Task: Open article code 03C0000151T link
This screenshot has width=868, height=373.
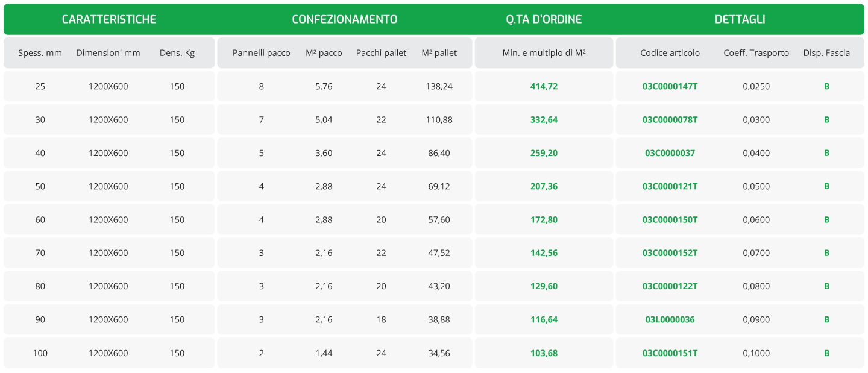Action: click(x=670, y=353)
